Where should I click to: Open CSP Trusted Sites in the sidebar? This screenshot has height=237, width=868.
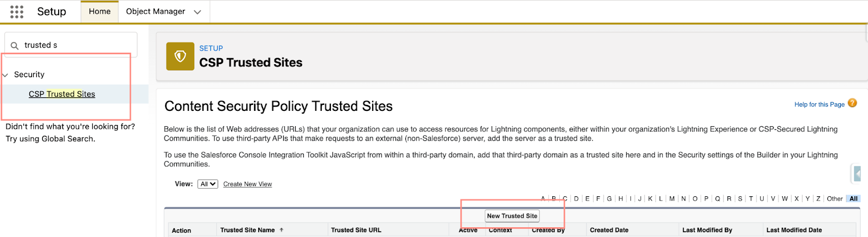click(x=62, y=94)
